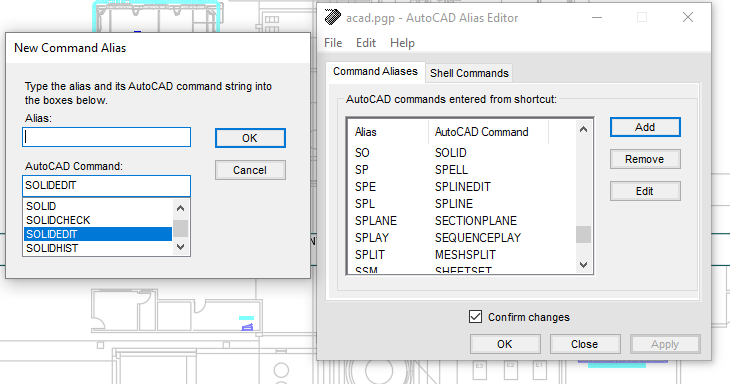The height and width of the screenshot is (384, 730).
Task: Focus the Alias input field
Action: [x=107, y=137]
